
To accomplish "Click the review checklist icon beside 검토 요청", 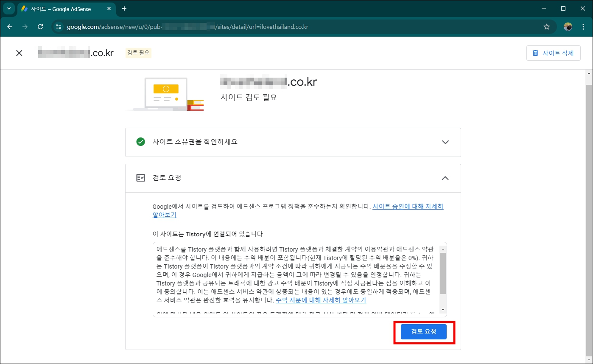I will click(140, 178).
